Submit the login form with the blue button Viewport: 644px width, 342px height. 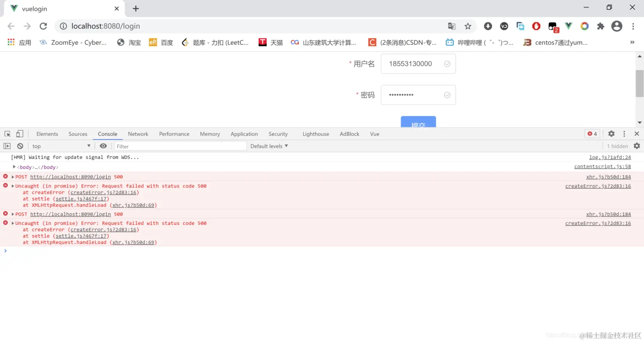418,122
